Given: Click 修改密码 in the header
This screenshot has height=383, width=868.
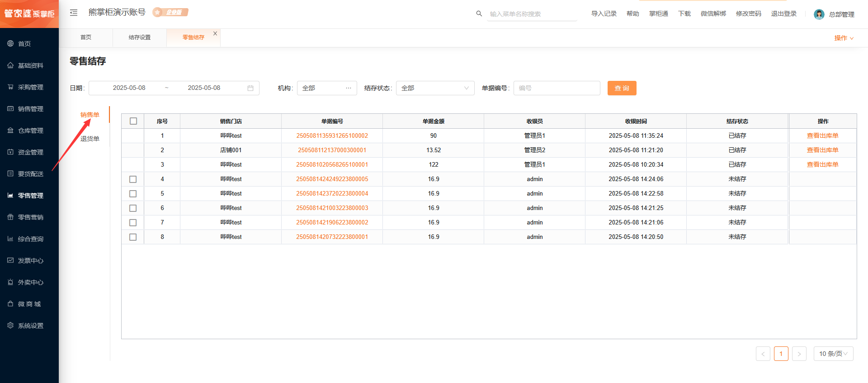Looking at the screenshot, I should 749,14.
